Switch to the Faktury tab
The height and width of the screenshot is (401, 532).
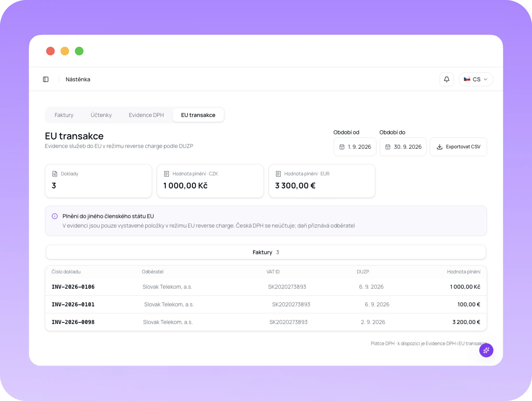point(64,115)
